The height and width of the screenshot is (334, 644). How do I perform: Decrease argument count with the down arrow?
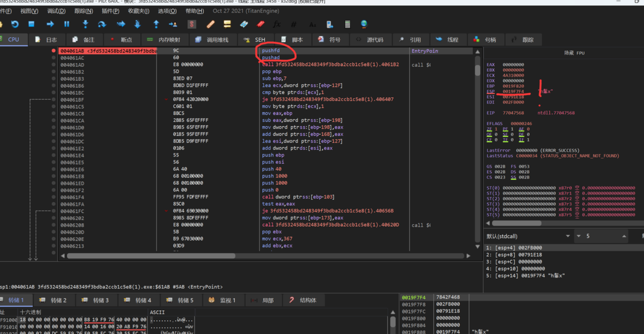tap(579, 236)
